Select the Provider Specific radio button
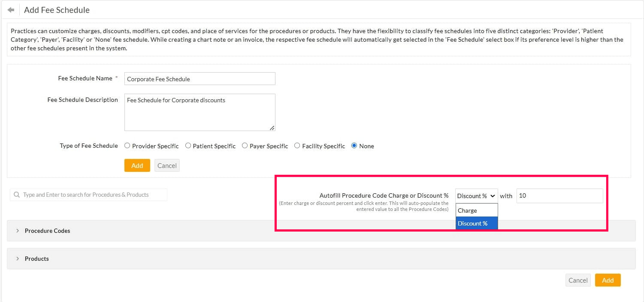Screen dimensions: 644x302 pos(127,145)
